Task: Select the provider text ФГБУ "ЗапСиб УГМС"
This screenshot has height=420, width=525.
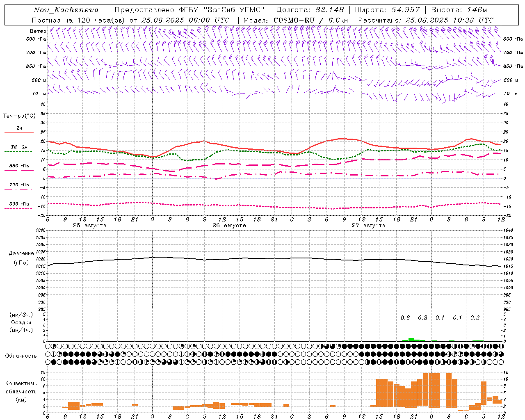Action: click(222, 10)
